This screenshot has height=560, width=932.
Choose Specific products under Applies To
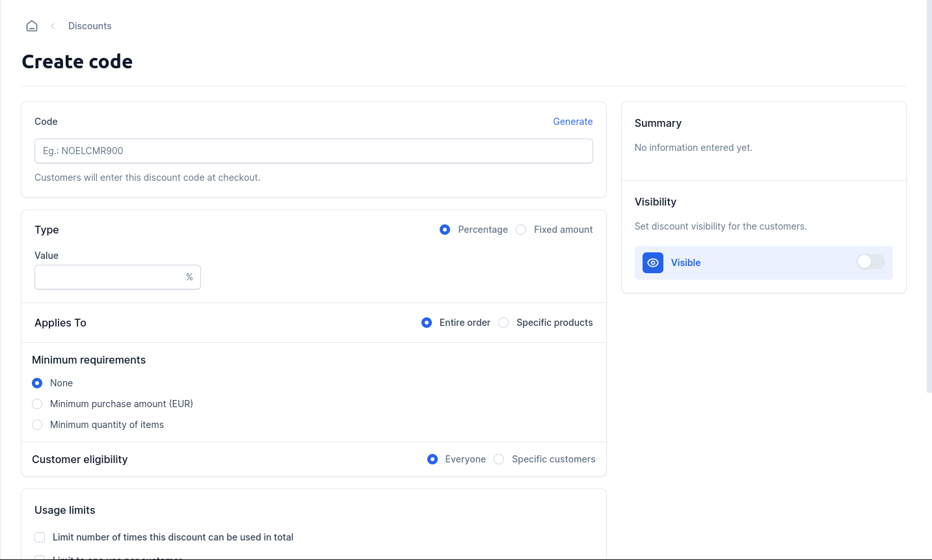point(503,323)
